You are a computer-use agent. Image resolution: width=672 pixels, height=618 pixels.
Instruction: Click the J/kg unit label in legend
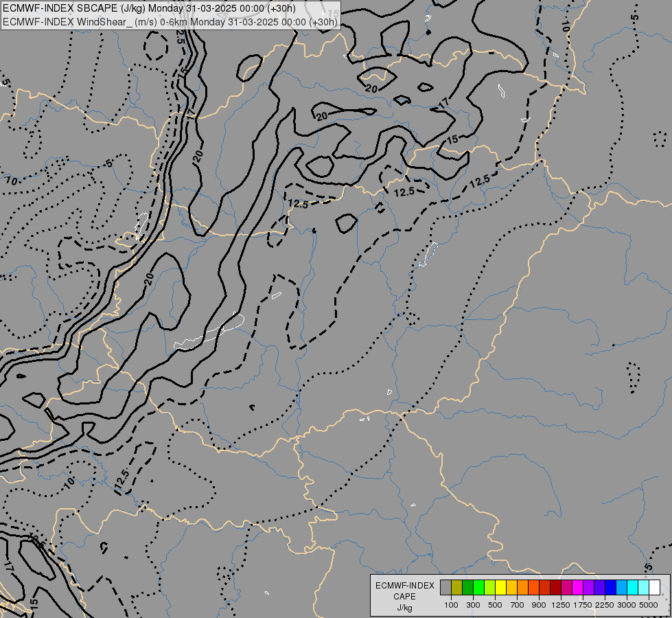pyautogui.click(x=404, y=608)
